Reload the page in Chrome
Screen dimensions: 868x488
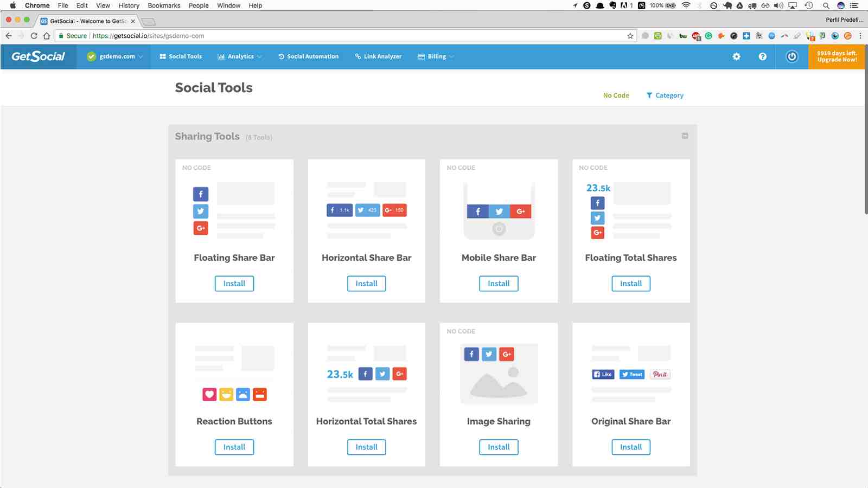point(34,36)
